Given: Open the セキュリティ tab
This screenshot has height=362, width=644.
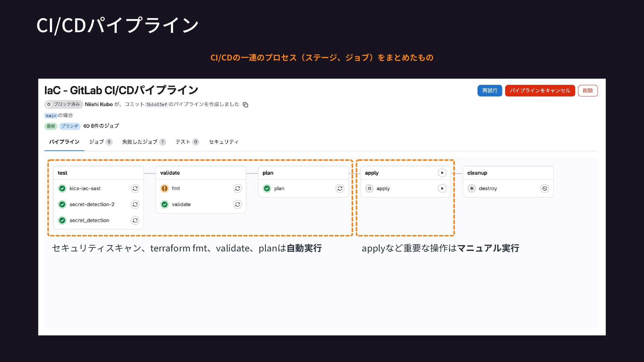Looking at the screenshot, I should pos(223,142).
